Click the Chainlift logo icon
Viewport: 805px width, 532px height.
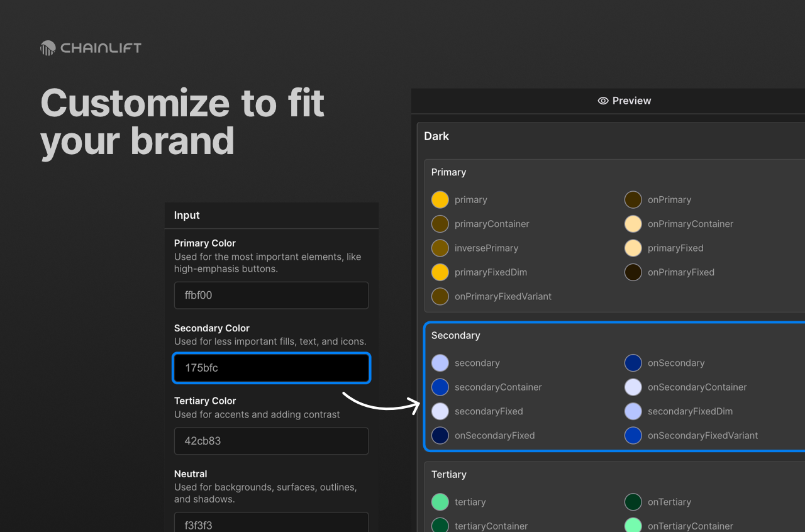48,48
